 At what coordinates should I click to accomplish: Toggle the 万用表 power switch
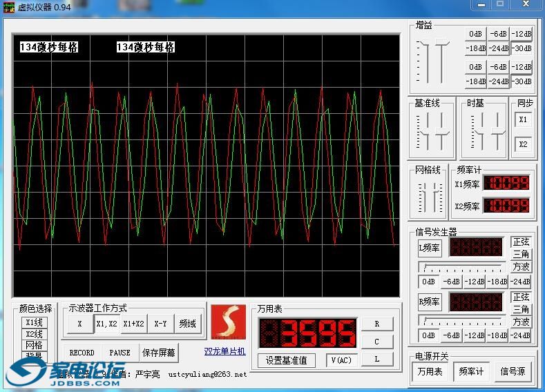[430, 371]
